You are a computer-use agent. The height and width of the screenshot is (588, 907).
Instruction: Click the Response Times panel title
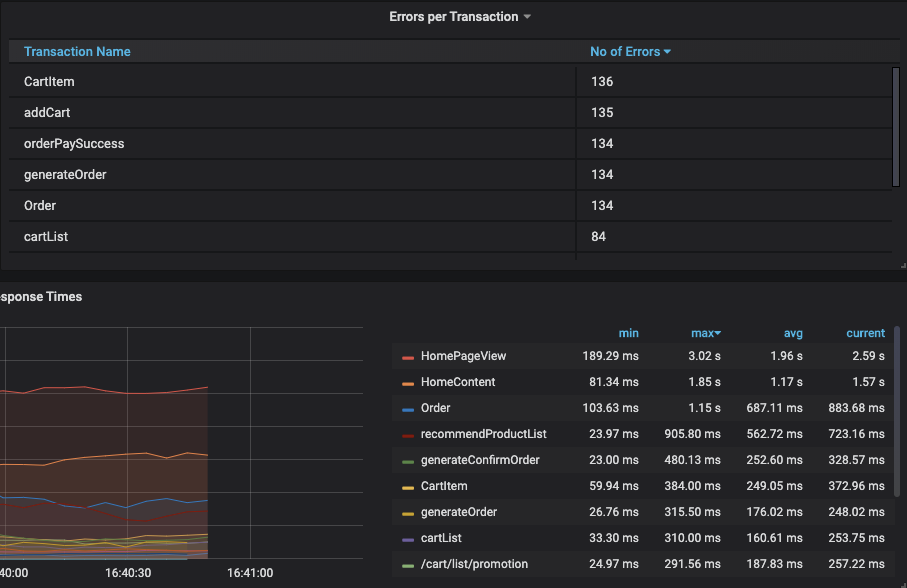click(40, 297)
